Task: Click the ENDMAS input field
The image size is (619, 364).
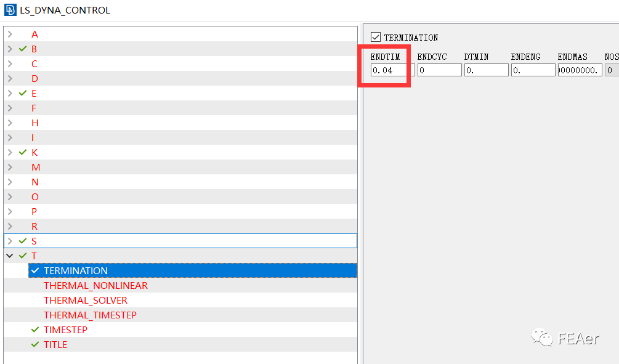Action: (x=580, y=70)
